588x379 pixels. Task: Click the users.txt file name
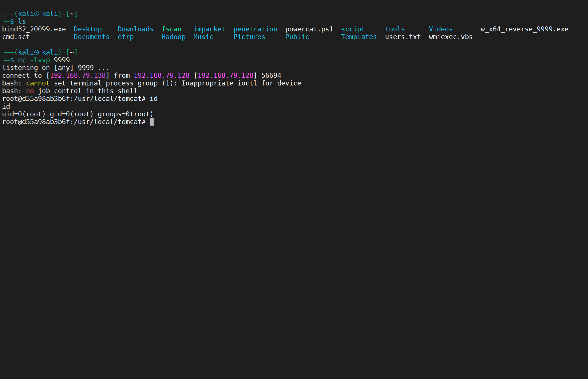pyautogui.click(x=403, y=37)
